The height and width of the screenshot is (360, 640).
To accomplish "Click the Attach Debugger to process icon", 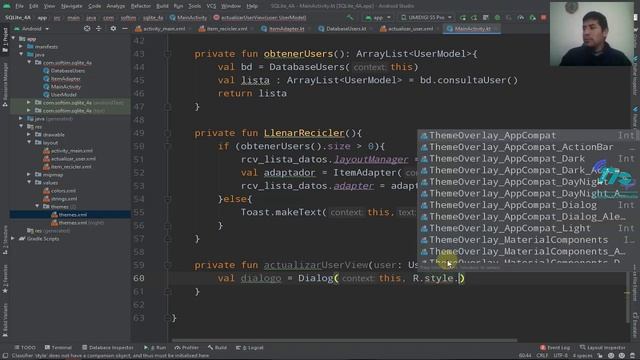I will pyautogui.click(x=532, y=18).
